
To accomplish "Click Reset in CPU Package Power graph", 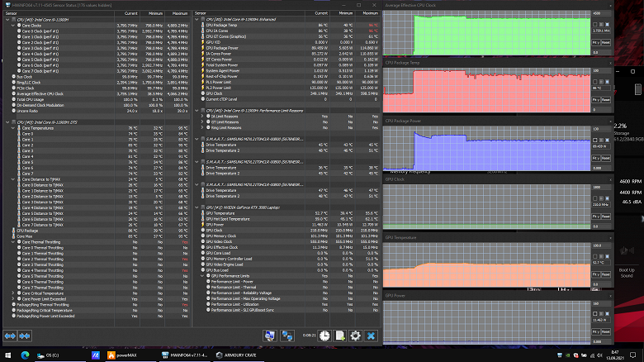I will tap(606, 158).
